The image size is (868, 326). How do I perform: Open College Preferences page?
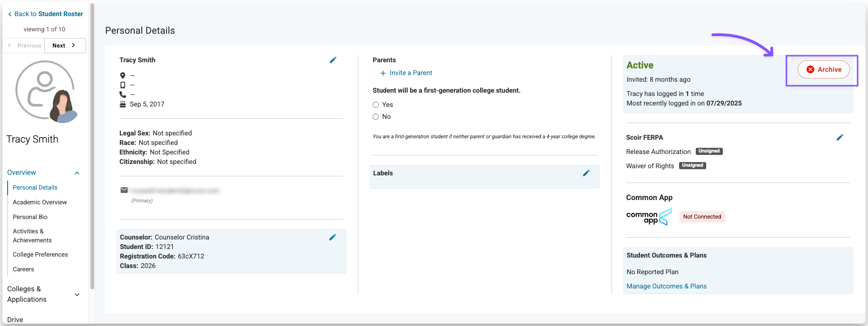pyautogui.click(x=40, y=255)
